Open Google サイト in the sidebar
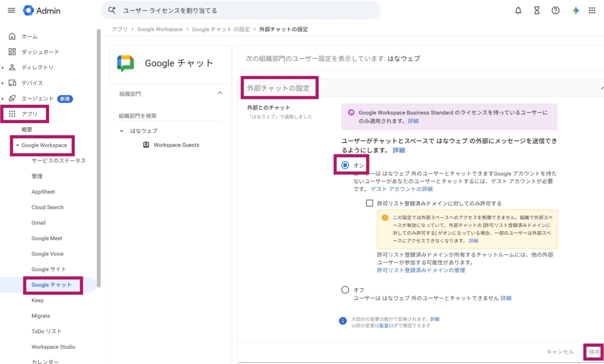The image size is (604, 364). click(48, 269)
